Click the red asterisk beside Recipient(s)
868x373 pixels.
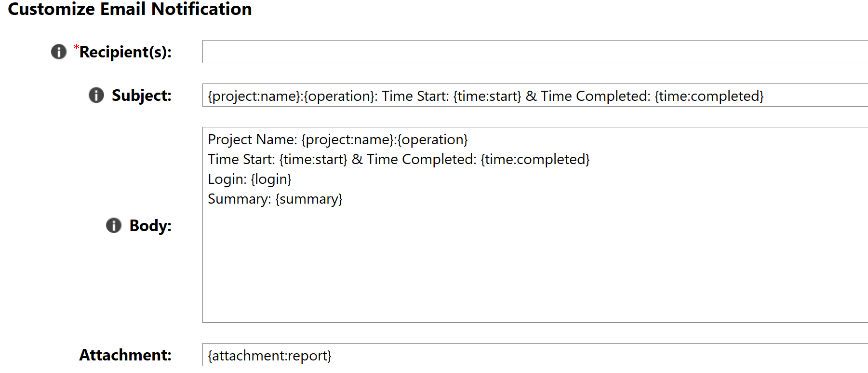click(x=77, y=47)
